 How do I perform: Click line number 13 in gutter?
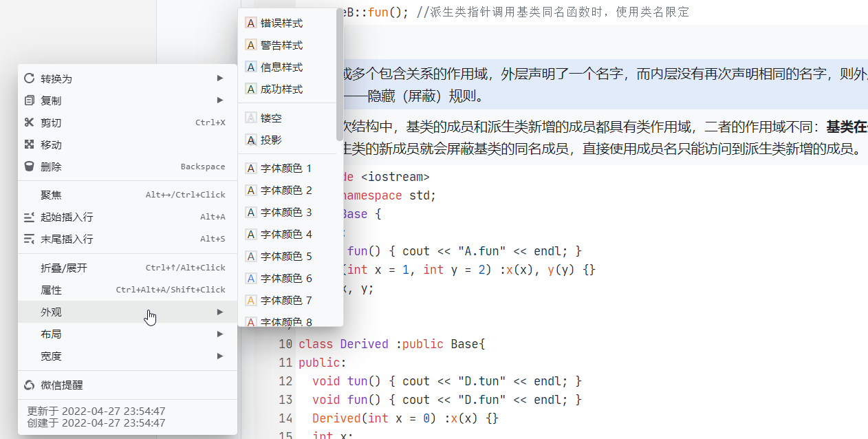point(285,400)
